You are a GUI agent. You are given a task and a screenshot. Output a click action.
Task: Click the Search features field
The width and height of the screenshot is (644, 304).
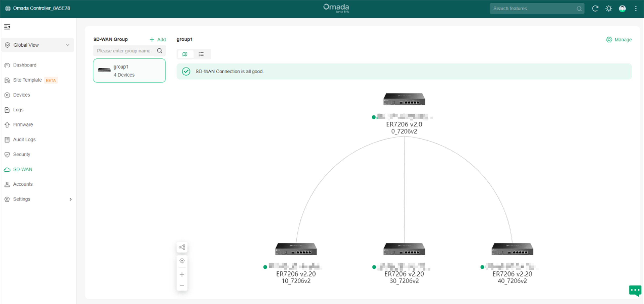[x=537, y=8]
